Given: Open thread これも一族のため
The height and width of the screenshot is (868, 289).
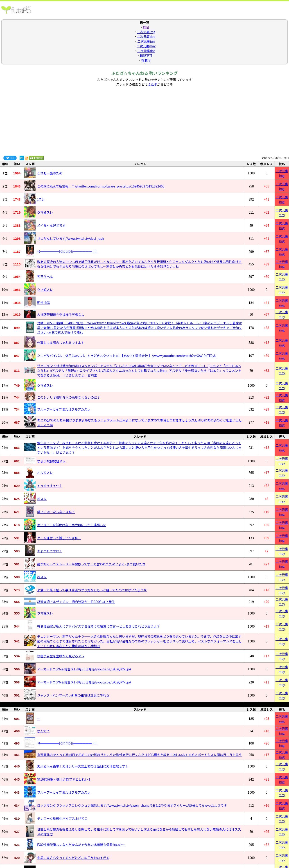Looking at the screenshot, I should click(x=50, y=173).
